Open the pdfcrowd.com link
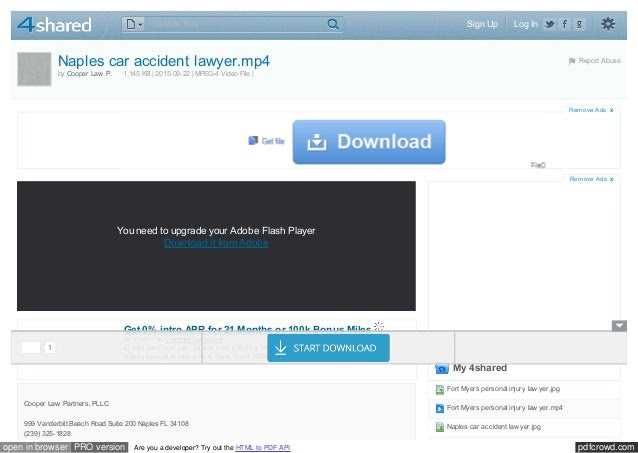Image resolution: width=638 pixels, height=453 pixels. (606, 447)
